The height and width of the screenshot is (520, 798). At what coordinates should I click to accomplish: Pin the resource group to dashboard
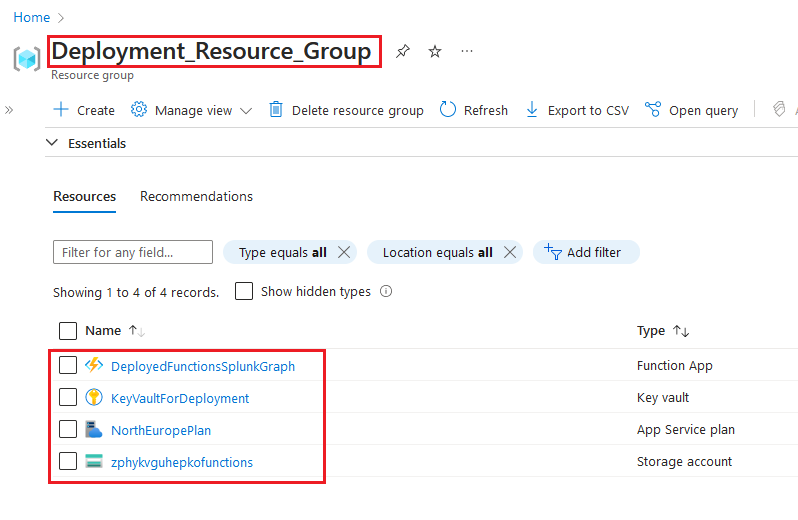point(402,51)
